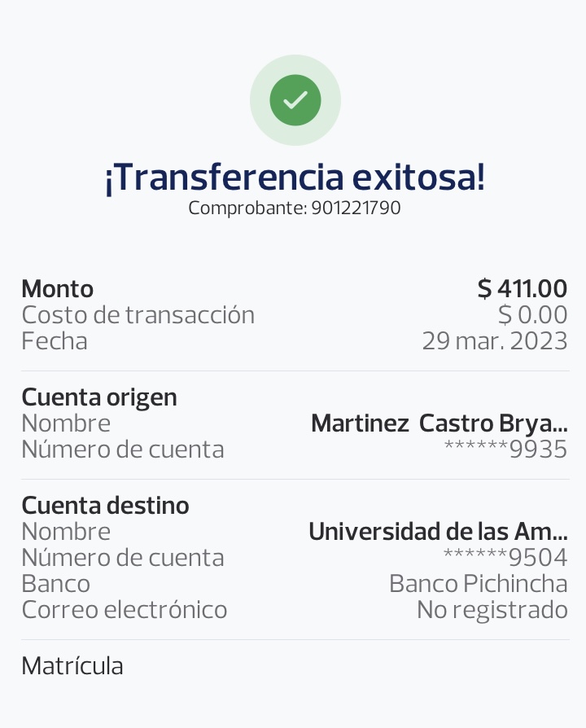Tap the Costo de transacción value $ 0.00

pos(532,314)
